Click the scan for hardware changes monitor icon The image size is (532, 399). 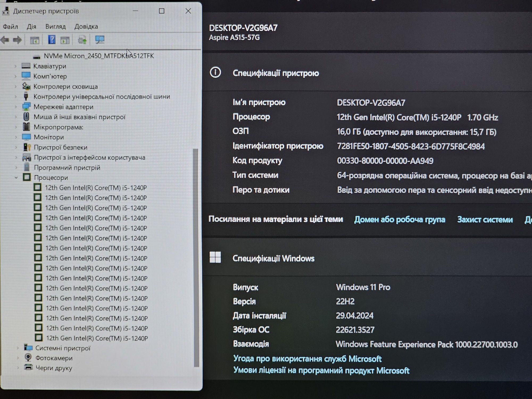coord(100,40)
